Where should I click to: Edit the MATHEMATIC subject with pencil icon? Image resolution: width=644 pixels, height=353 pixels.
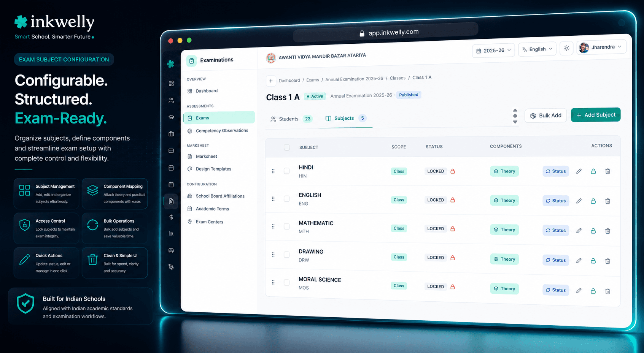pos(579,230)
